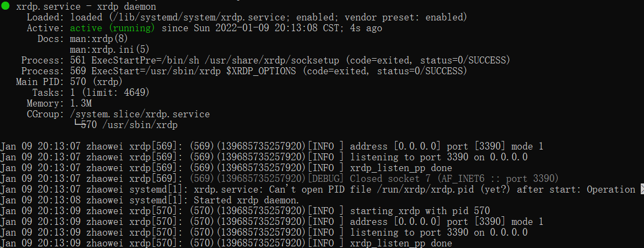Click the 'man:xrdp.ini(5)' docs entry
Viewport: 644px width, 248px height.
tap(110, 49)
